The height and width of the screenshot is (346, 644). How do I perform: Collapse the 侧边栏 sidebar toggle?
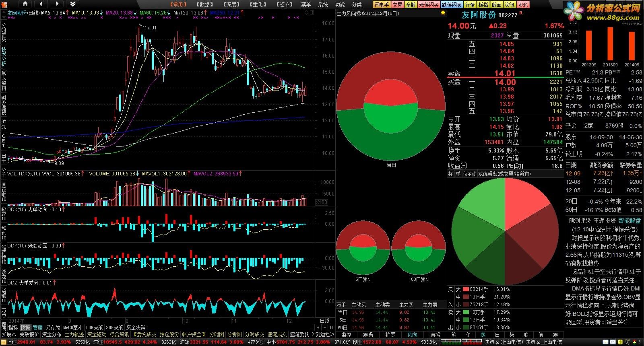[x=324, y=334]
